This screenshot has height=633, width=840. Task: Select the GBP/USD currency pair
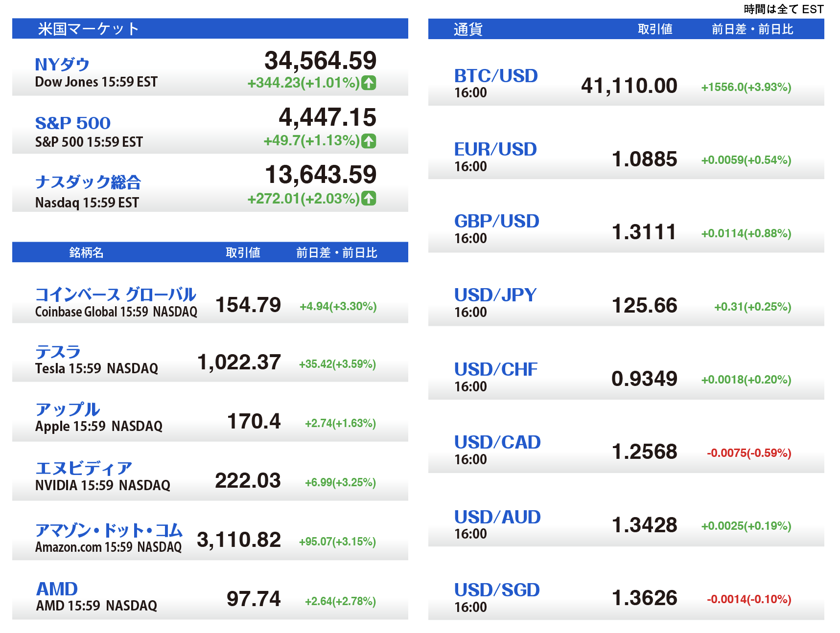click(496, 221)
